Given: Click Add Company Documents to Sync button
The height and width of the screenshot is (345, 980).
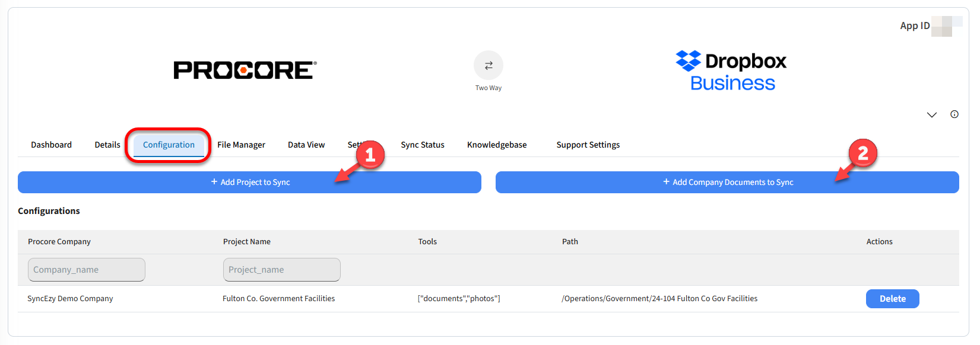Looking at the screenshot, I should [x=727, y=182].
